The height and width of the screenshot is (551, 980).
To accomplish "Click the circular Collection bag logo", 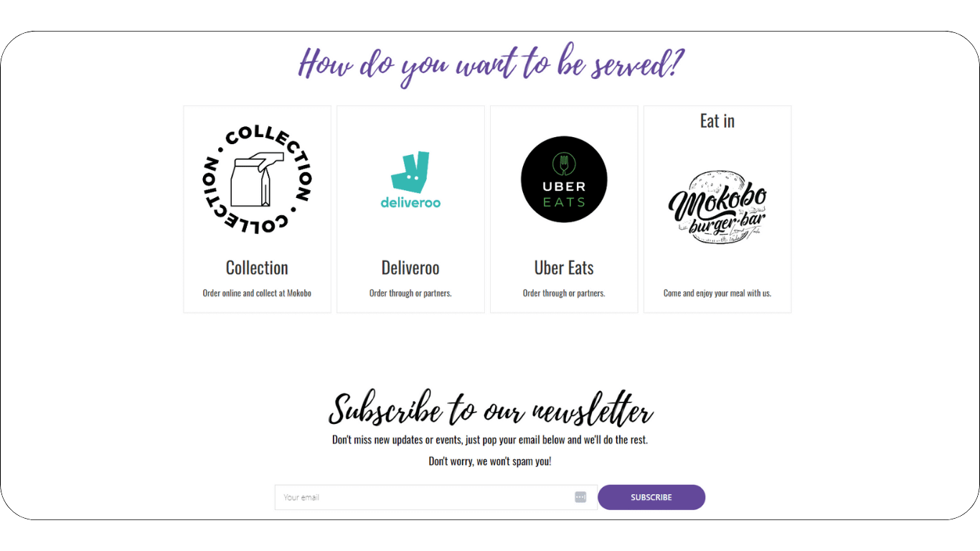I will tap(257, 179).
